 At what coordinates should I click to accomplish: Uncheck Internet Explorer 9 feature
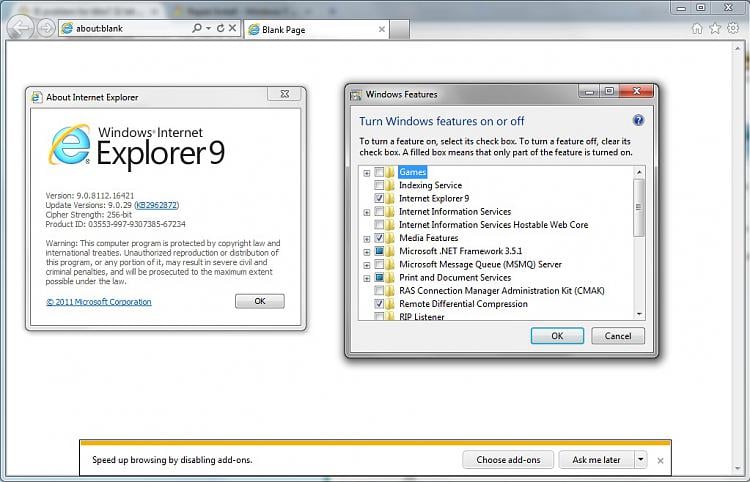coord(379,198)
